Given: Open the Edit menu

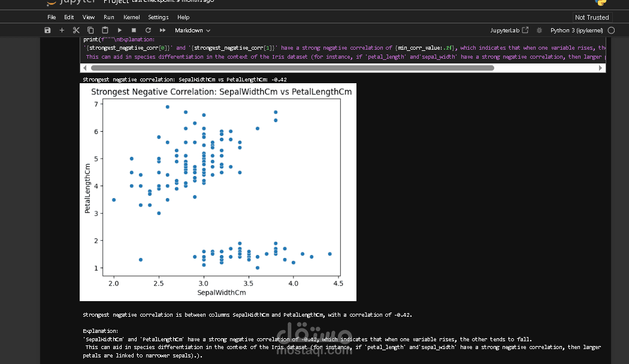Looking at the screenshot, I should [x=69, y=17].
